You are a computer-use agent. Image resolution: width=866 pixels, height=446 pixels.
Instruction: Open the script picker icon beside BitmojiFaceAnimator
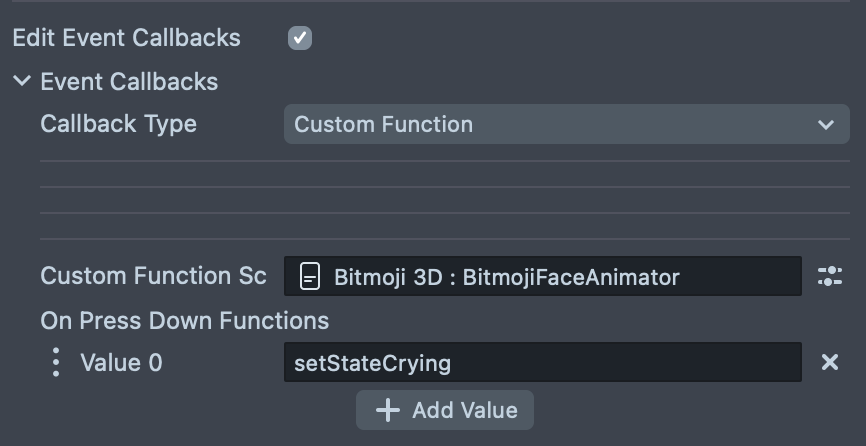click(x=829, y=277)
